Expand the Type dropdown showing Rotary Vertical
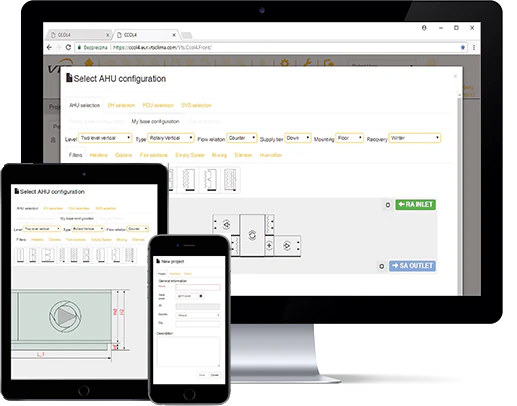The image size is (517, 406). pos(171,138)
